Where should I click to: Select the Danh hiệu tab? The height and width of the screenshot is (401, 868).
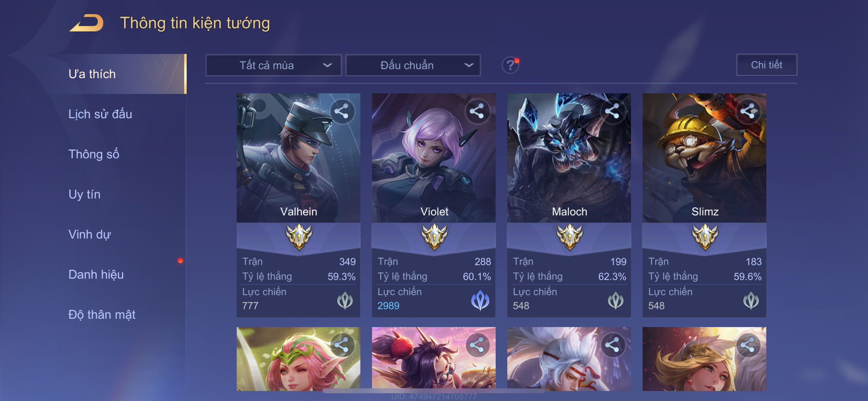pyautogui.click(x=96, y=274)
